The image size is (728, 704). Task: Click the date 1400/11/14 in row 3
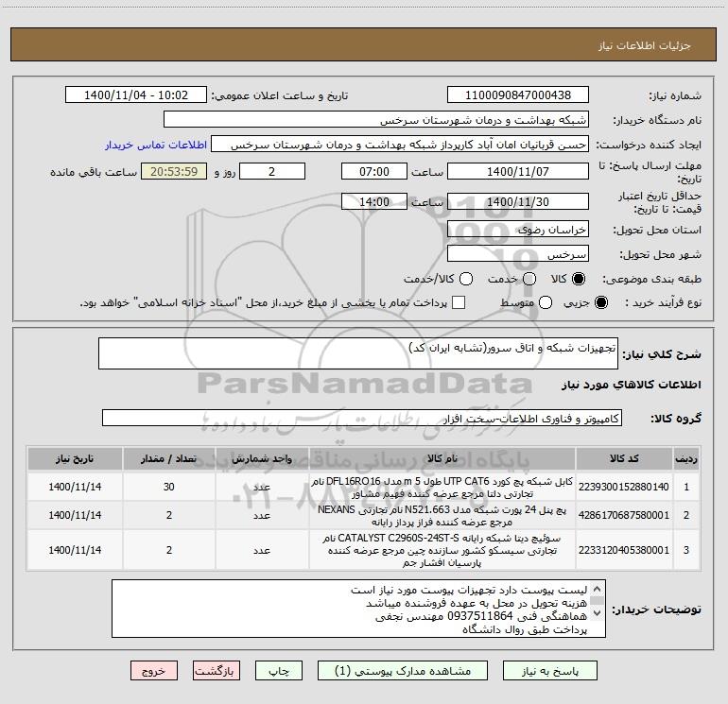pos(75,550)
